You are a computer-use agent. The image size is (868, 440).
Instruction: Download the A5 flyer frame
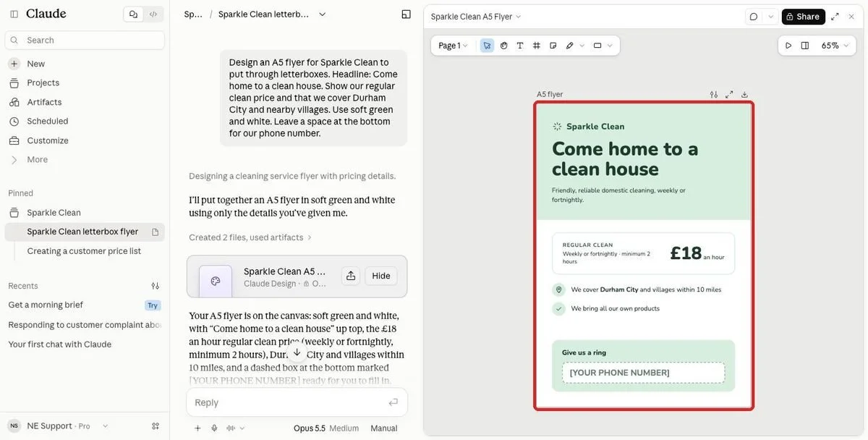pos(744,95)
